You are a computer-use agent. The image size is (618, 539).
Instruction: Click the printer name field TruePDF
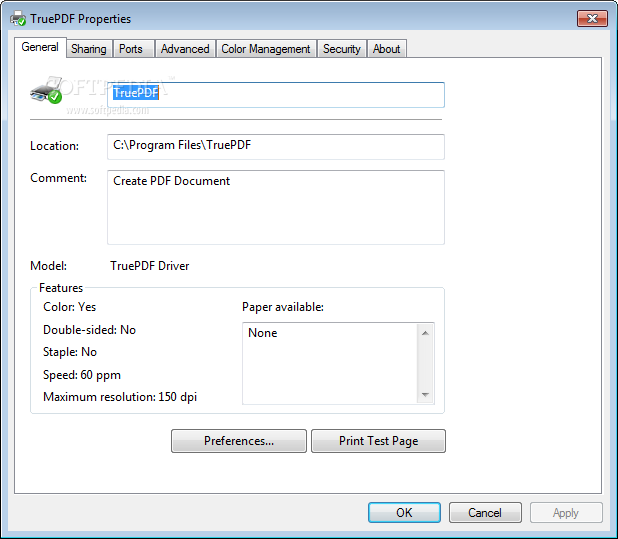(x=276, y=95)
